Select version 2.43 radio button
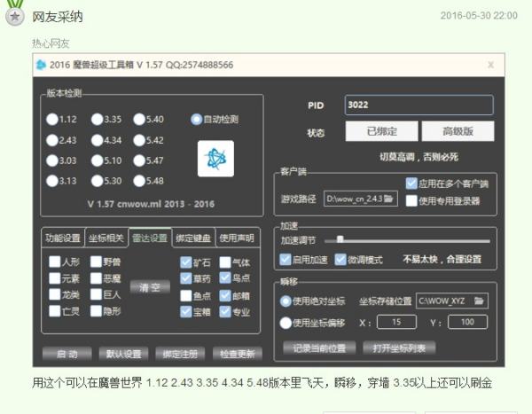This screenshot has height=414, width=532. [x=52, y=140]
